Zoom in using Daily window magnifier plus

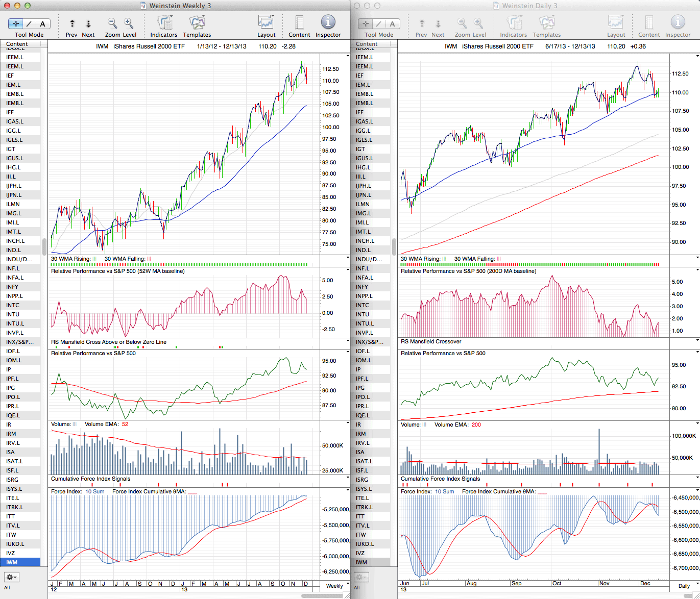[478, 23]
